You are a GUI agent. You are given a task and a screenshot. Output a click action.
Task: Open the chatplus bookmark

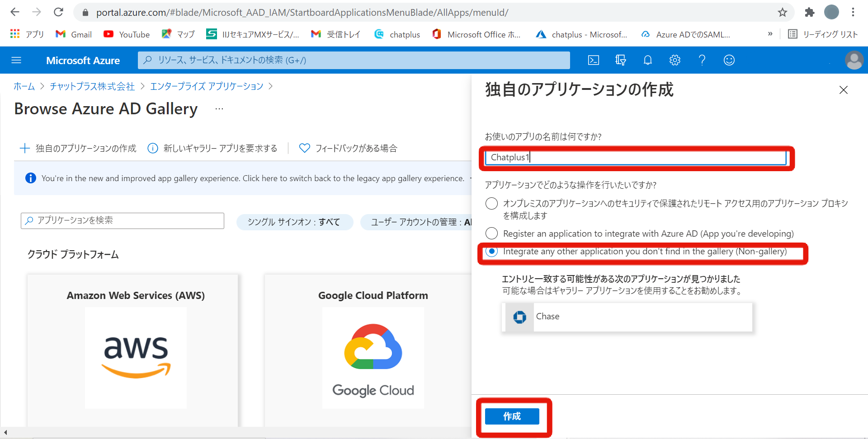tap(397, 34)
